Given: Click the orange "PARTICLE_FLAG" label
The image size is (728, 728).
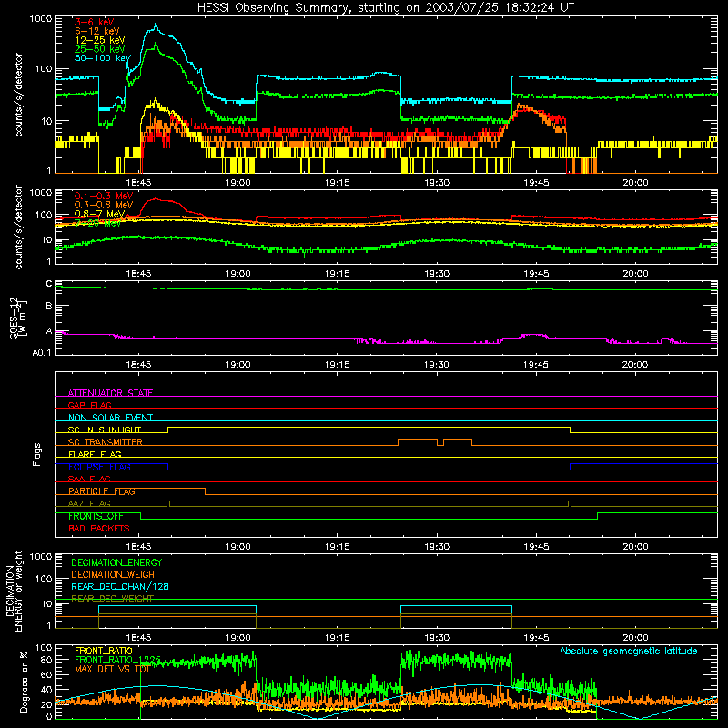Looking at the screenshot, I should [x=102, y=491].
